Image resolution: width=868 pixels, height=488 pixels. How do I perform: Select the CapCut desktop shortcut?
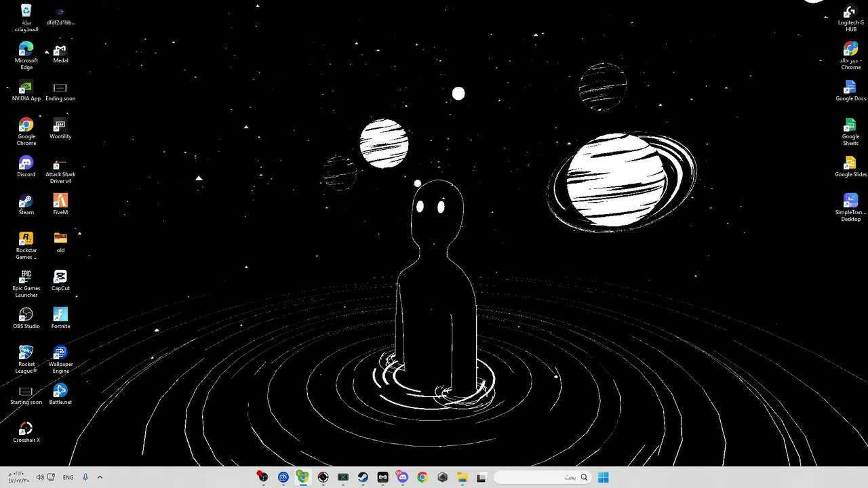(60, 281)
